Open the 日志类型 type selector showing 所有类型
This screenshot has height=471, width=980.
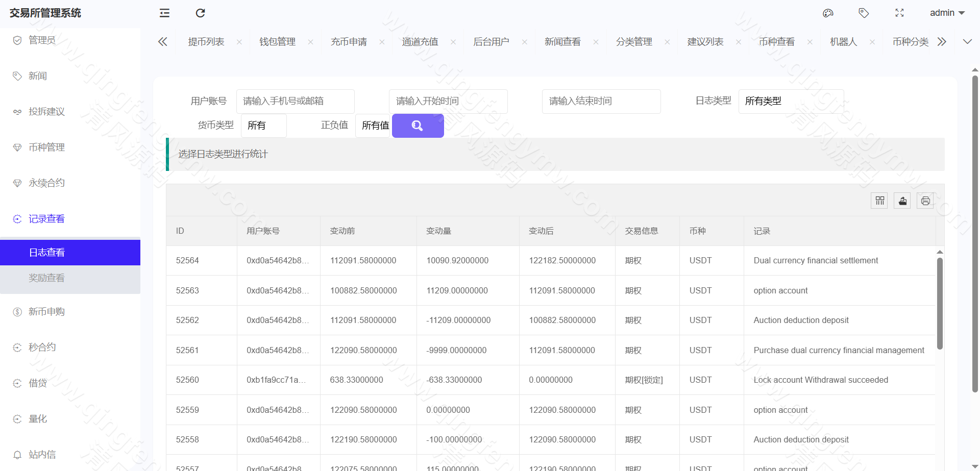coord(790,101)
